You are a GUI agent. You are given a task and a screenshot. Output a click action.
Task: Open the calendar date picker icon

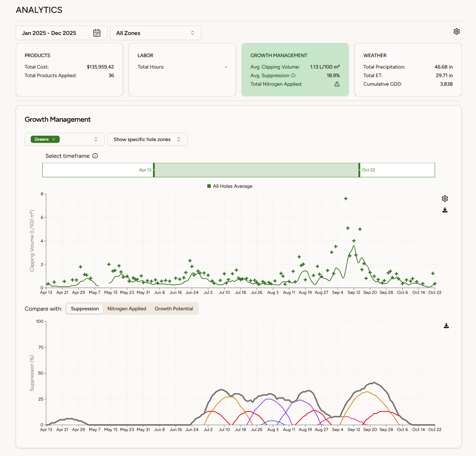point(97,33)
